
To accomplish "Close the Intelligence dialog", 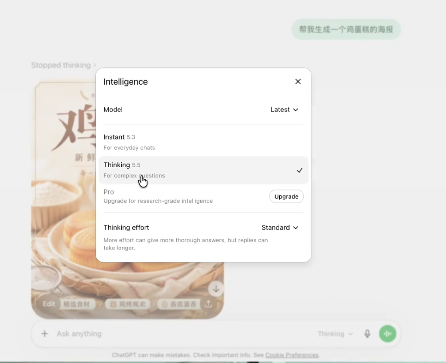I will [298, 82].
